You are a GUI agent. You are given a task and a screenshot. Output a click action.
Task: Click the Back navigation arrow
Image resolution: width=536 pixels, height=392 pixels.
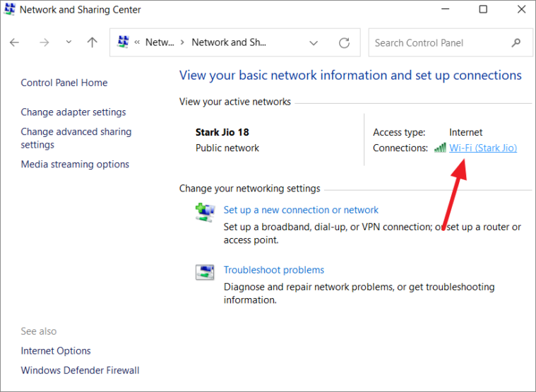click(x=14, y=42)
